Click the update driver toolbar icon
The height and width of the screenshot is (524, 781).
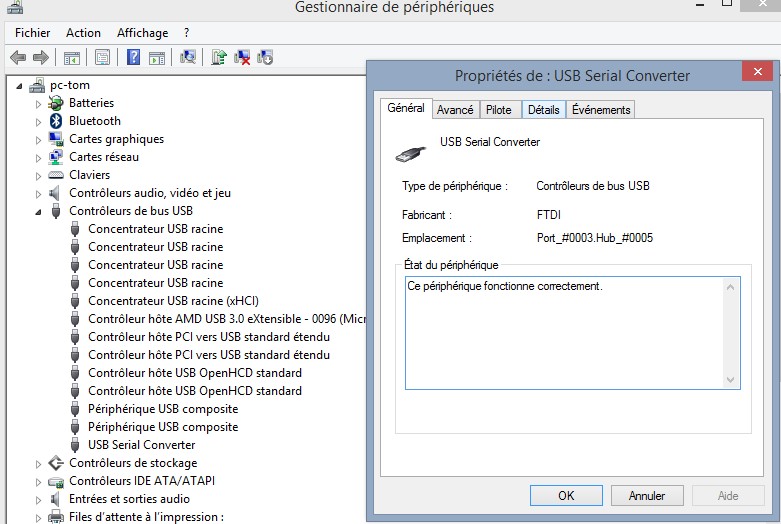point(219,57)
